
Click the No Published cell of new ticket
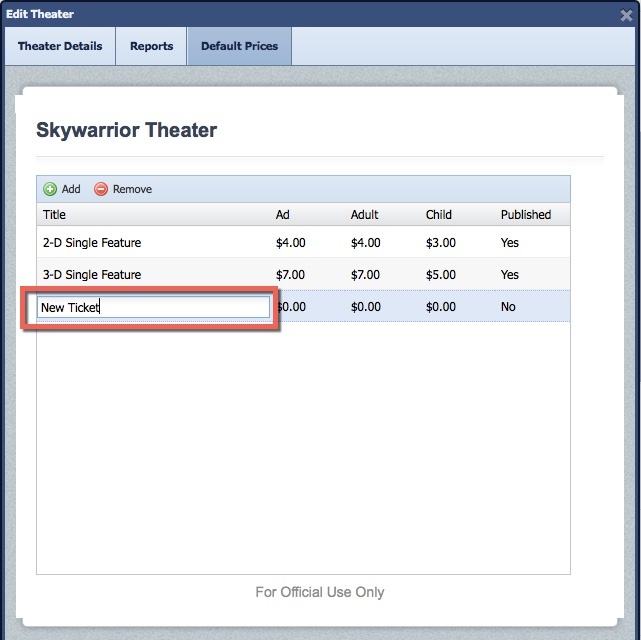pyautogui.click(x=508, y=307)
